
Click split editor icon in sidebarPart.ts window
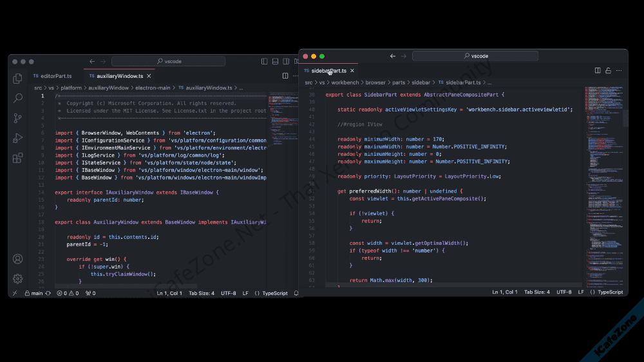click(598, 71)
